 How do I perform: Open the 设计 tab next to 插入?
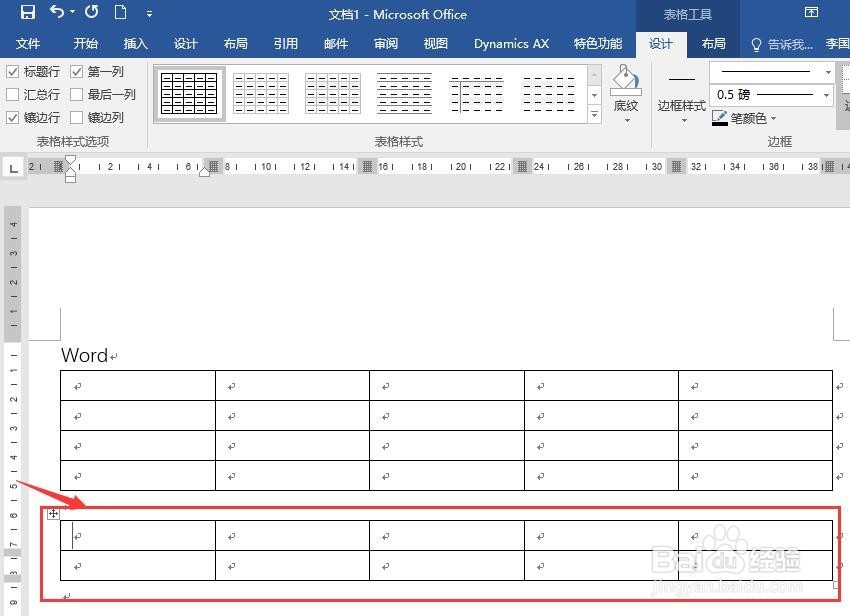(x=185, y=43)
